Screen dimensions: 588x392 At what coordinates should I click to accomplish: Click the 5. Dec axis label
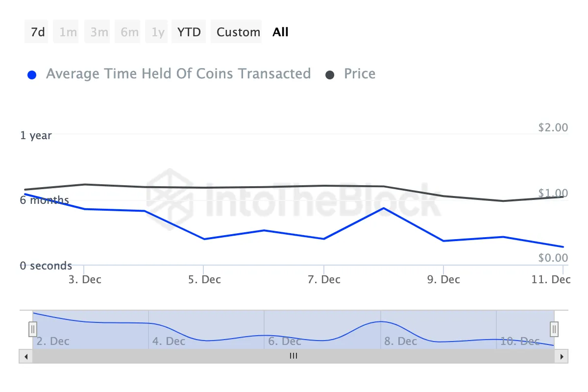tap(205, 279)
